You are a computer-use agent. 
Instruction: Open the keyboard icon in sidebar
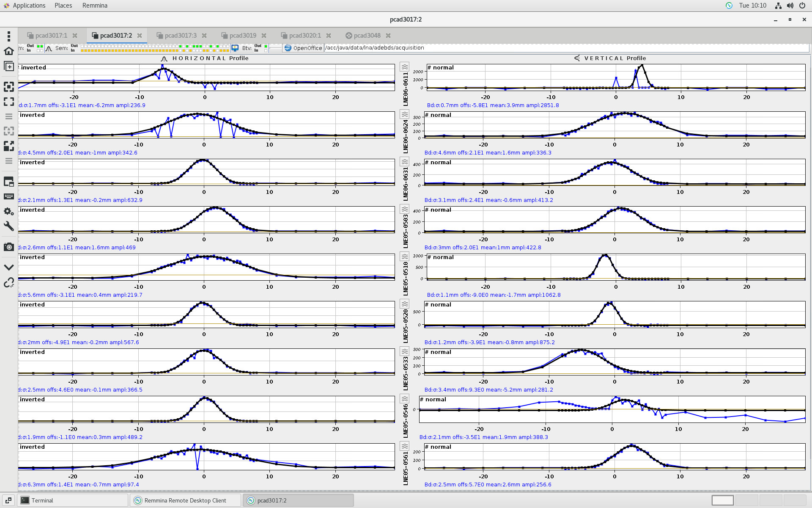pyautogui.click(x=8, y=196)
